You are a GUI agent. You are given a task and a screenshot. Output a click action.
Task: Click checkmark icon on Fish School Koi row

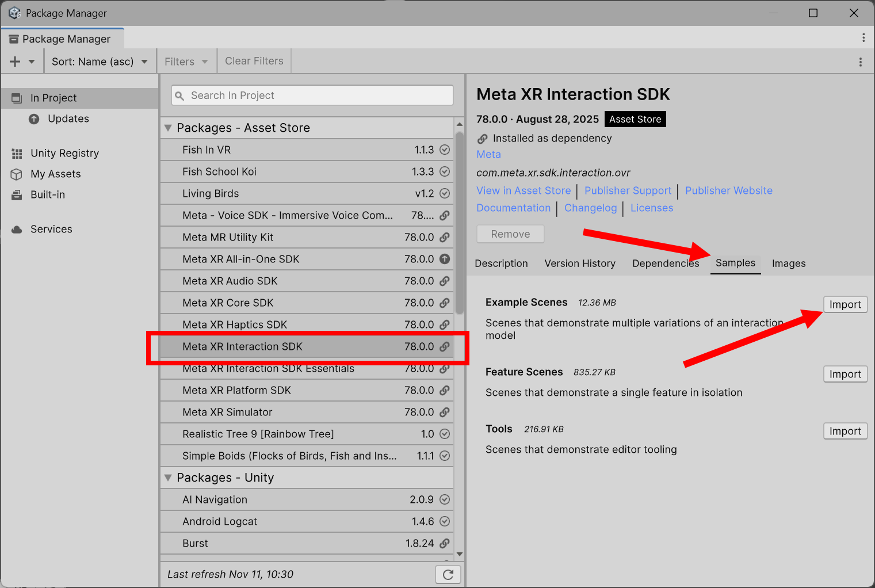[x=445, y=171]
